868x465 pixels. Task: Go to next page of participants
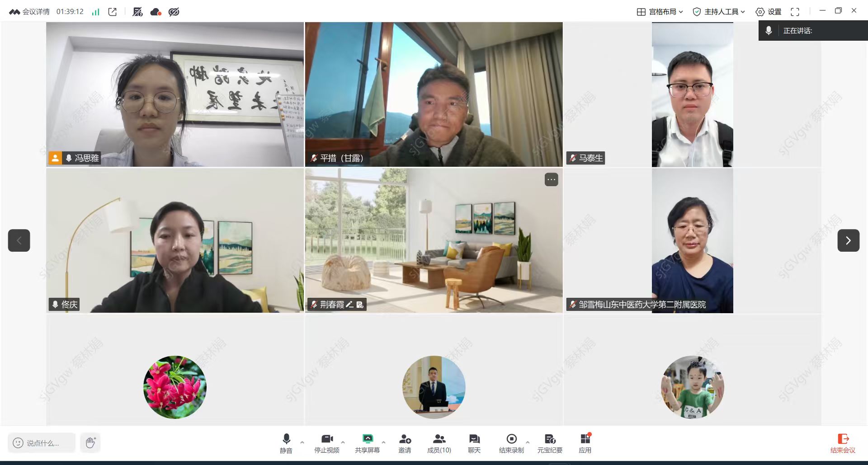point(848,240)
